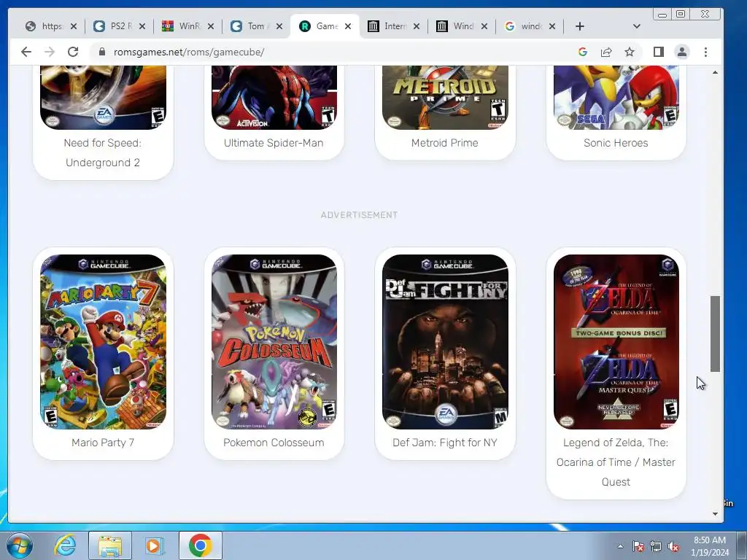Click the Sonic Heroes cover art
The width and height of the screenshot is (747, 560).
(x=616, y=98)
